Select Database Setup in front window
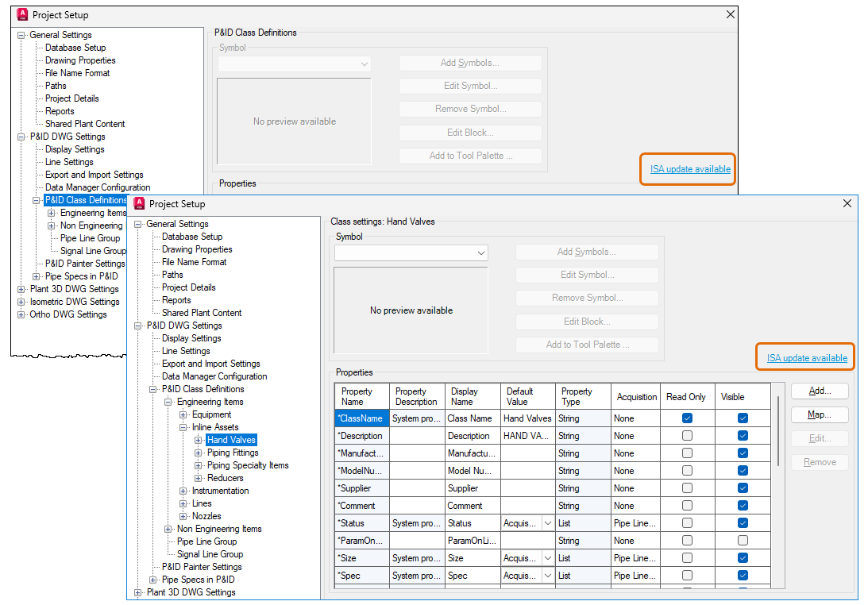 point(192,237)
